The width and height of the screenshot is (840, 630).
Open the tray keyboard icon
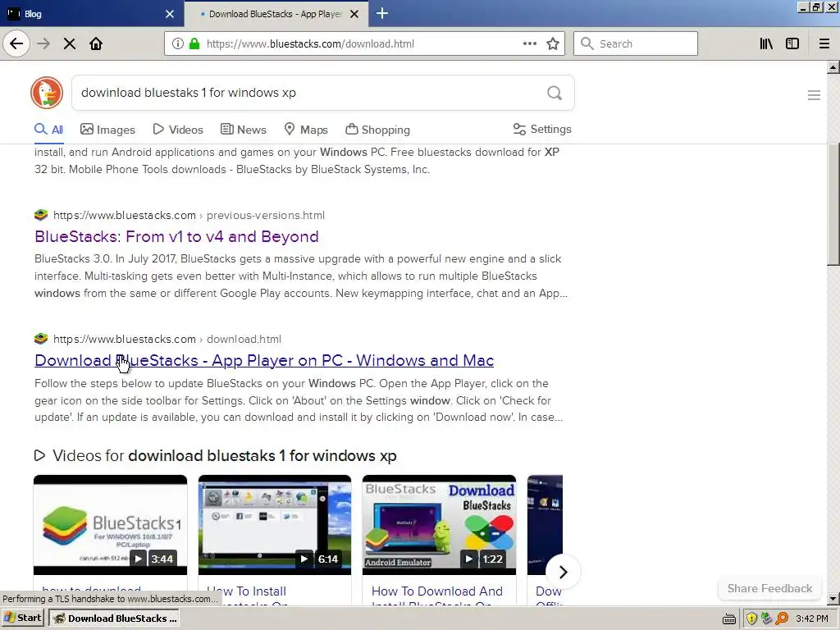point(729,619)
